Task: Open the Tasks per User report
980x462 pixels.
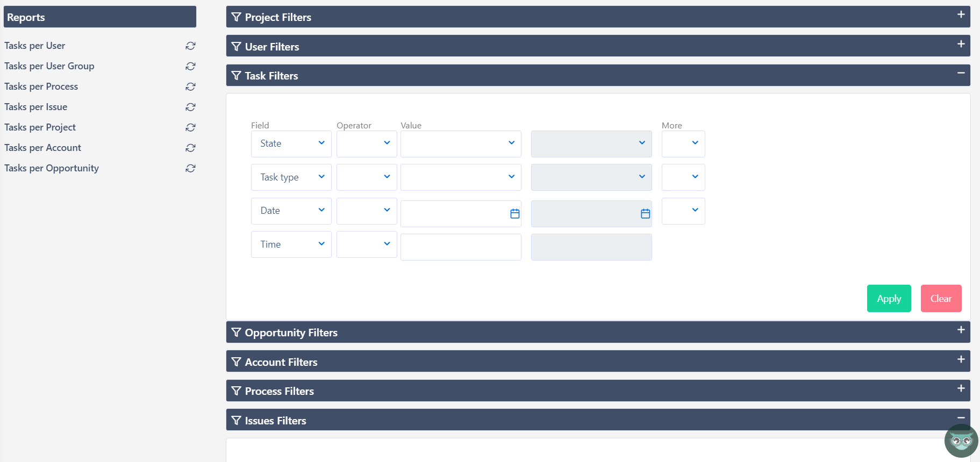Action: point(35,46)
